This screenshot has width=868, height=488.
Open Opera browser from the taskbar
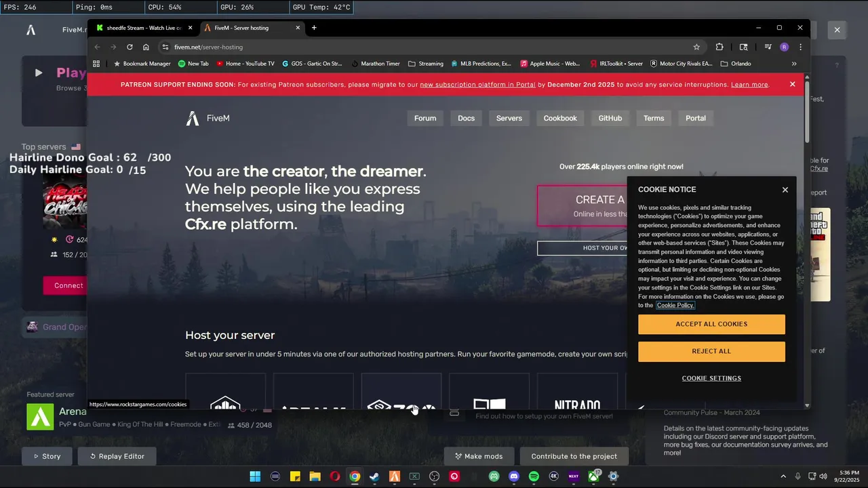click(x=334, y=476)
